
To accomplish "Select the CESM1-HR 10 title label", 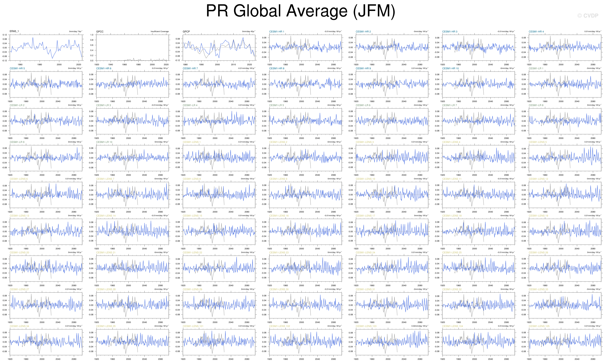I will [x=450, y=68].
